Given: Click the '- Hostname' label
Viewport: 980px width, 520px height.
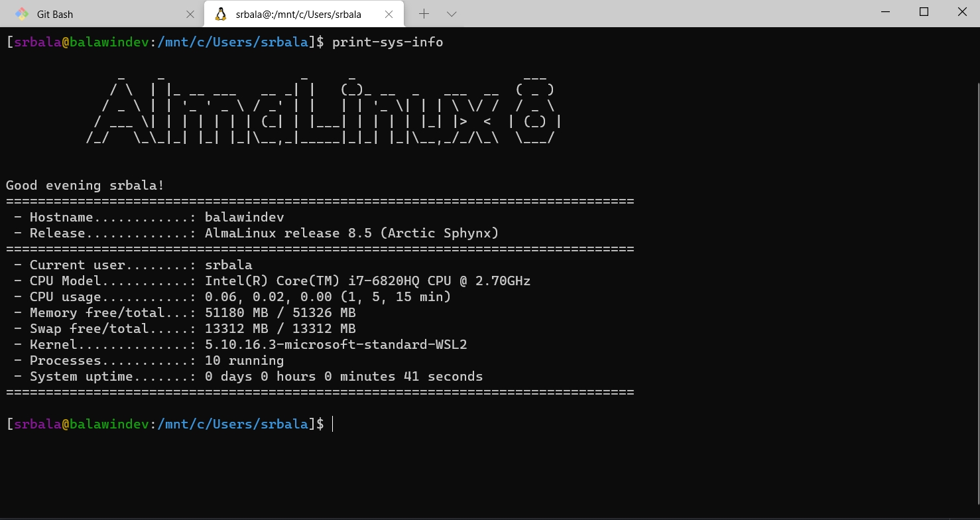Looking at the screenshot, I should (x=54, y=218).
